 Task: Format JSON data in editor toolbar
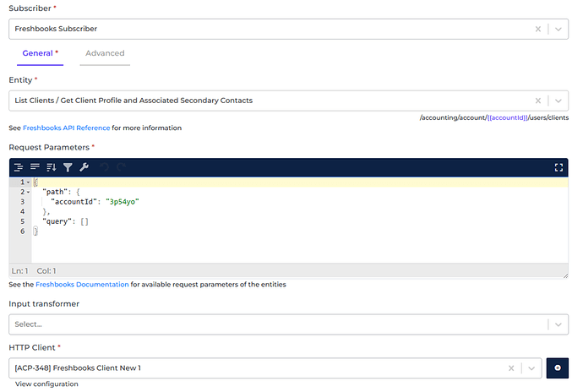tap(19, 167)
